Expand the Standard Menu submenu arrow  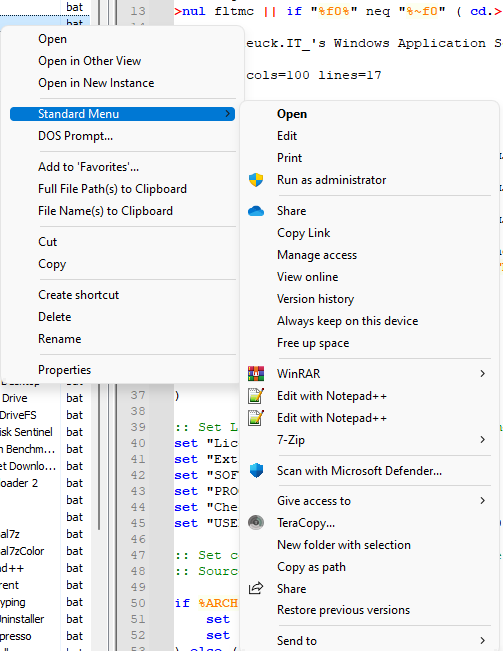(x=227, y=114)
